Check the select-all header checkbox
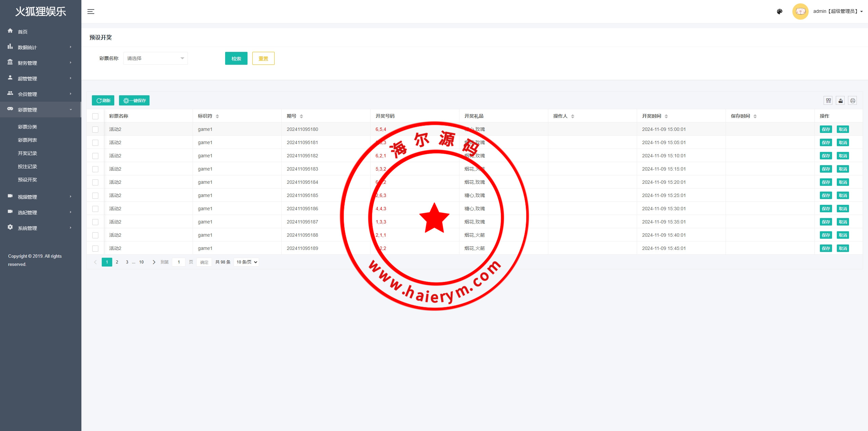This screenshot has height=431, width=868. 95,116
